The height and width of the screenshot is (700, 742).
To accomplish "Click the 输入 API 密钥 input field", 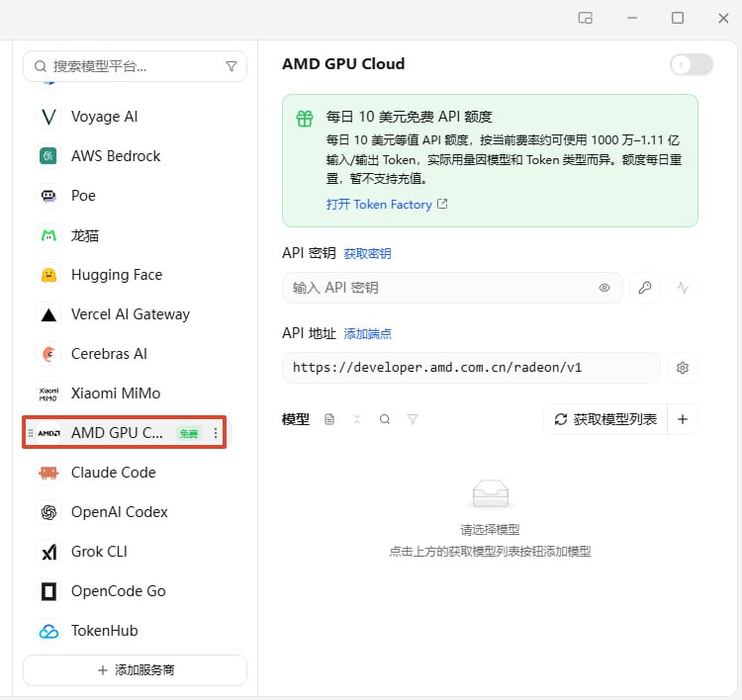I will [452, 288].
